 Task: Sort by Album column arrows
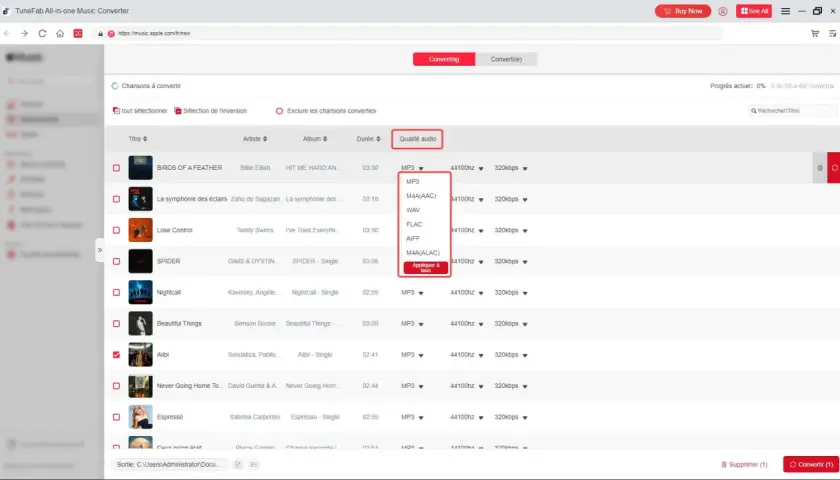pyautogui.click(x=325, y=139)
